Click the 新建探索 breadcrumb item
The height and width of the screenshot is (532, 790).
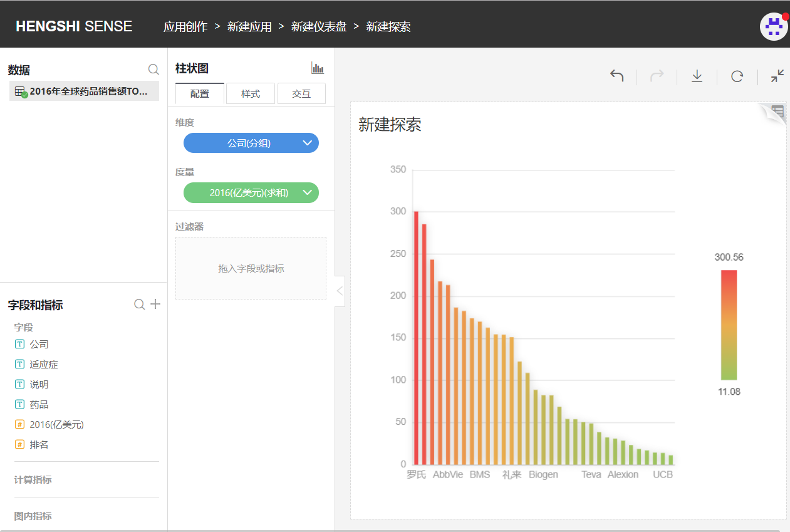pyautogui.click(x=388, y=26)
